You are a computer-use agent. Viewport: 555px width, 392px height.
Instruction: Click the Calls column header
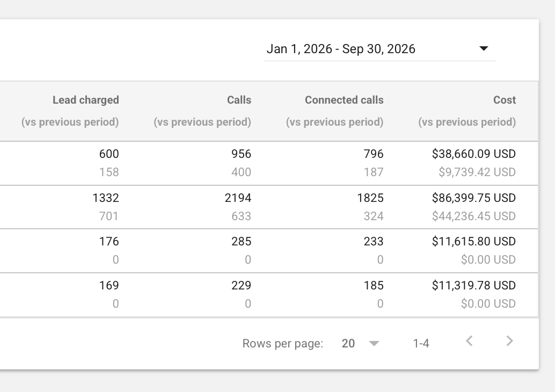pos(239,100)
